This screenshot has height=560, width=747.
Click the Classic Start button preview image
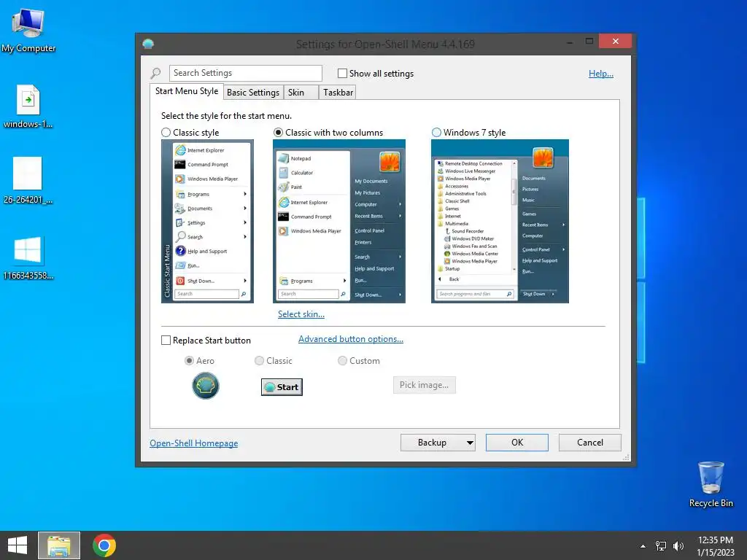pyautogui.click(x=282, y=387)
